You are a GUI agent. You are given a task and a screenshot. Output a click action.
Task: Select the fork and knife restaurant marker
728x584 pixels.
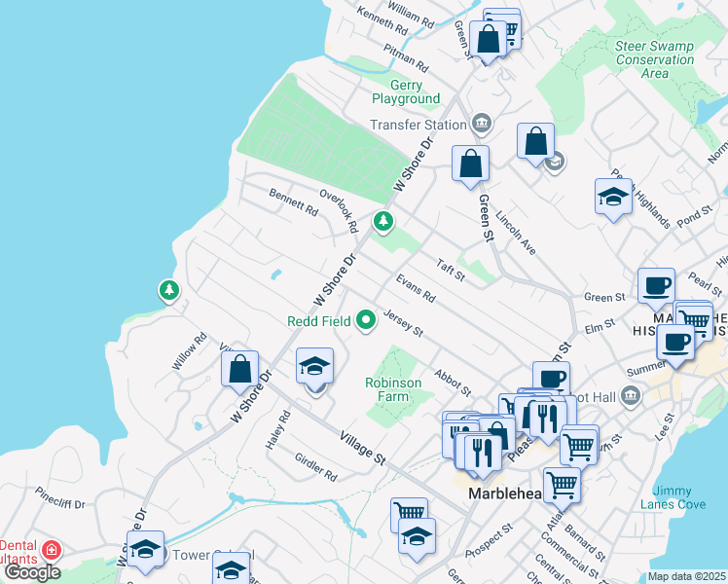tap(481, 452)
